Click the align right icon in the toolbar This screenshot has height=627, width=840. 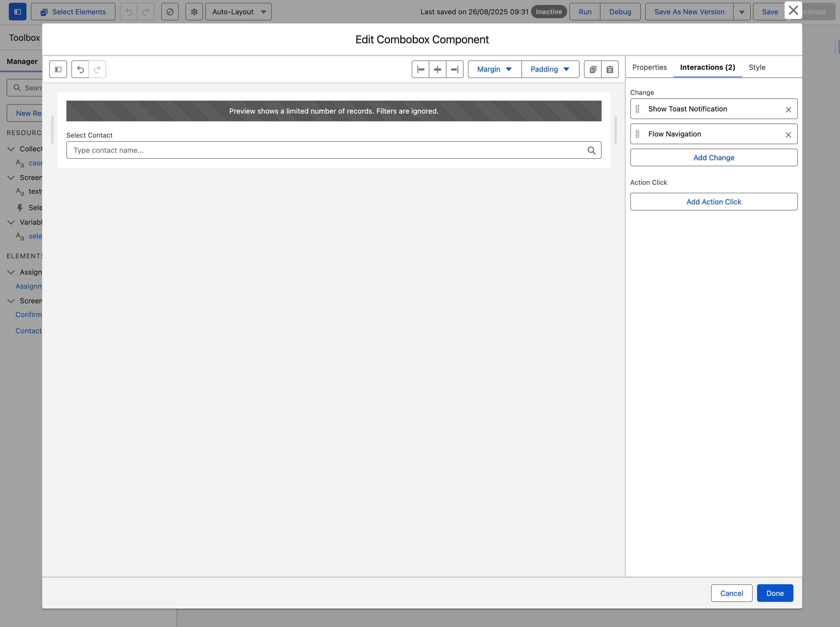(454, 69)
